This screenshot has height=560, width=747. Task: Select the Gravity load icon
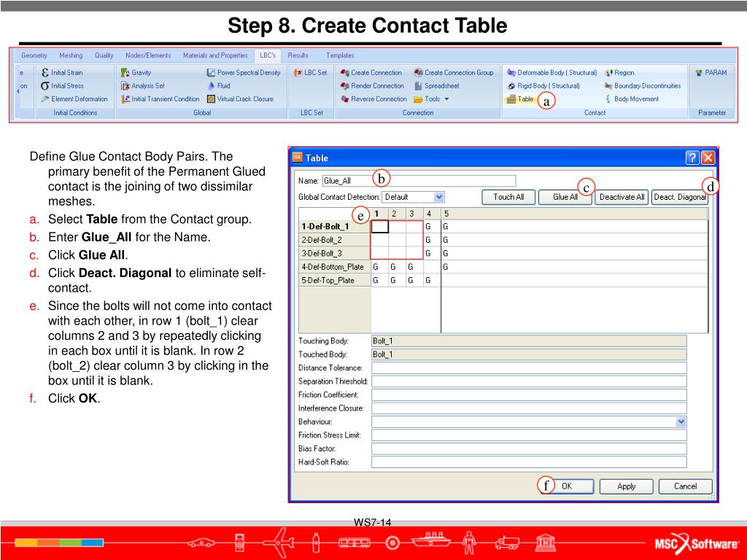(125, 72)
